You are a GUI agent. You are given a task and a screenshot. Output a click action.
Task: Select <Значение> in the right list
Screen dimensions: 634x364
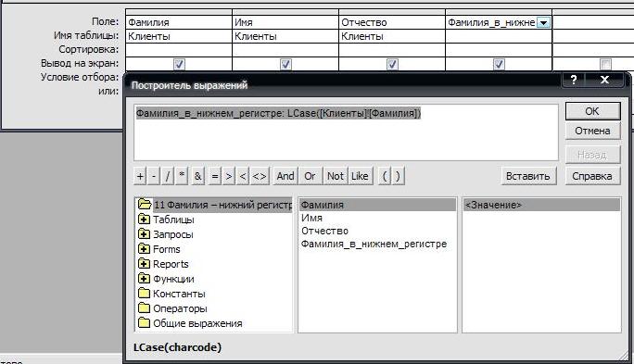(542, 205)
